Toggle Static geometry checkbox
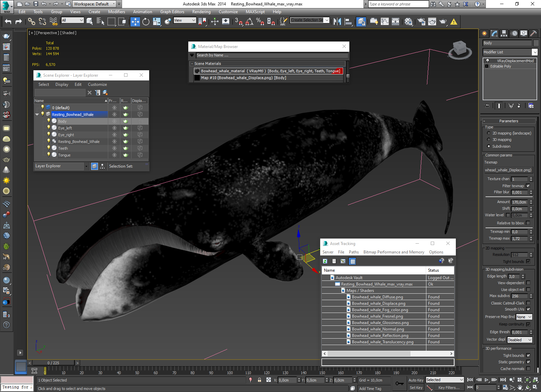 528,362
